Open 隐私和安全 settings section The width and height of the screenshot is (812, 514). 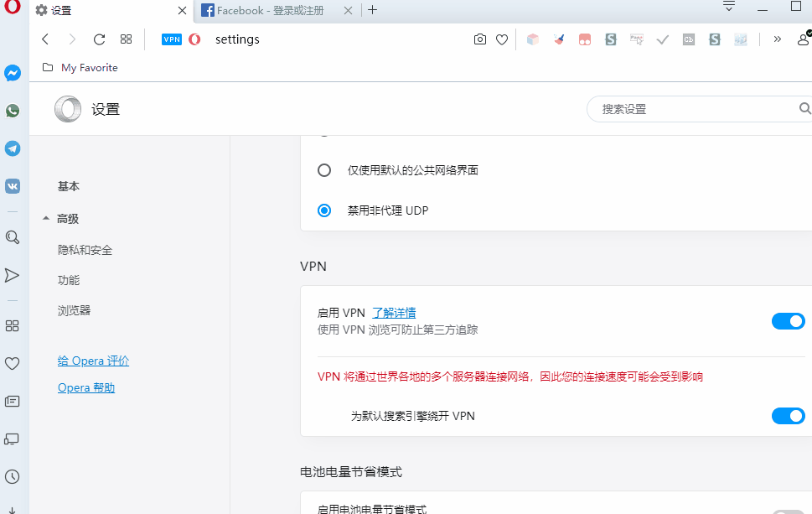85,250
